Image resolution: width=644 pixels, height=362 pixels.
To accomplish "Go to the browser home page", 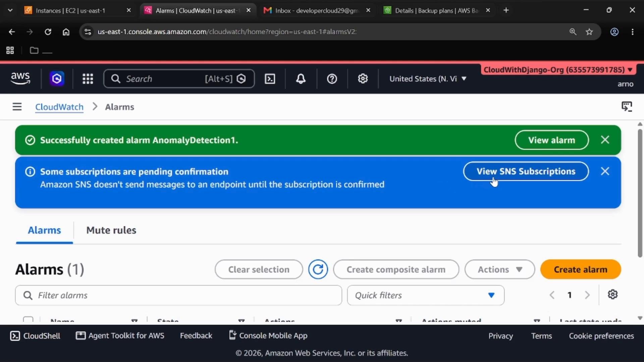I will [x=66, y=32].
